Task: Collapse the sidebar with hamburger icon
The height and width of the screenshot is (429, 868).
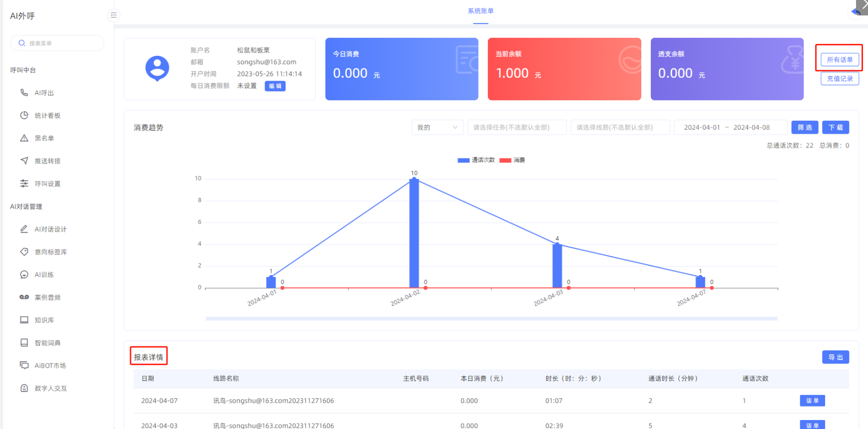Action: point(114,15)
